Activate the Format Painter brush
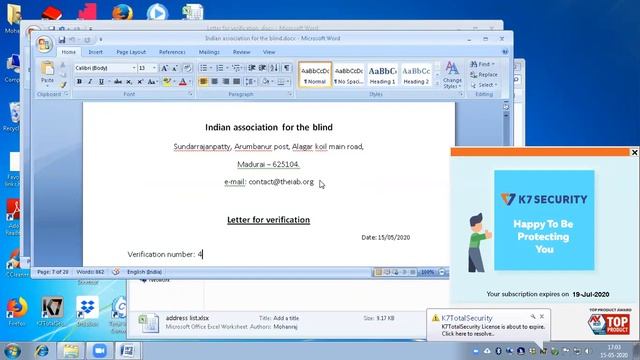 [x=63, y=85]
